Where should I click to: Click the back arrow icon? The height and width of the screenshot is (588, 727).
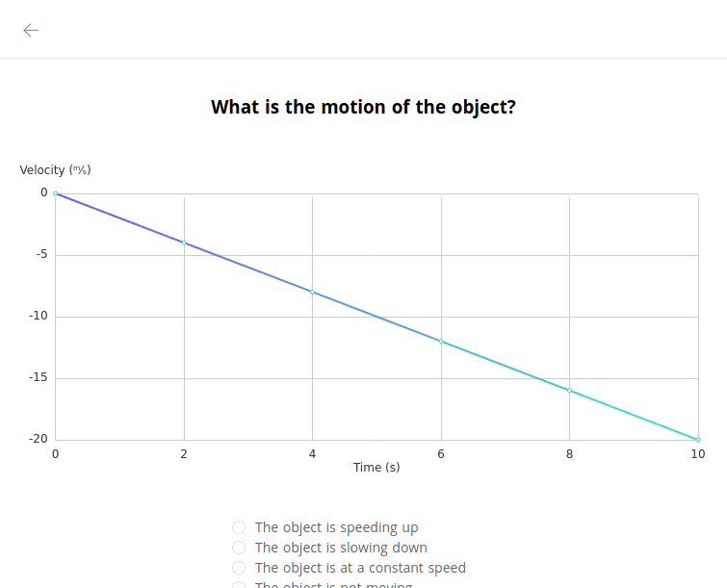tap(31, 30)
